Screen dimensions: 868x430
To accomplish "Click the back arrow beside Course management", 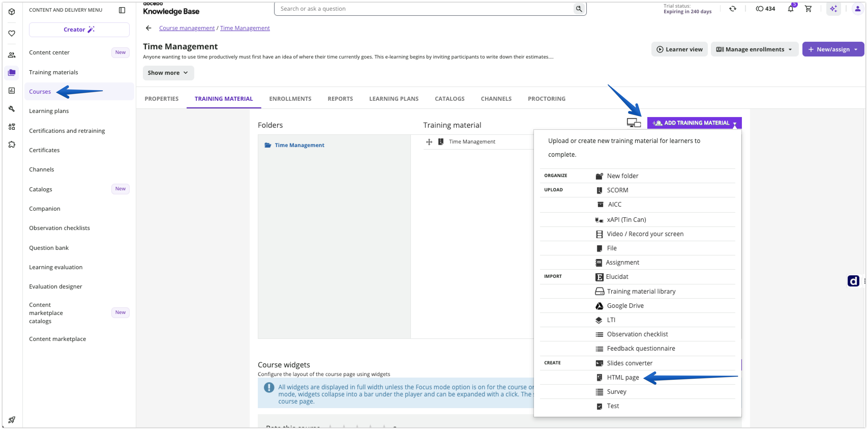I will click(148, 28).
